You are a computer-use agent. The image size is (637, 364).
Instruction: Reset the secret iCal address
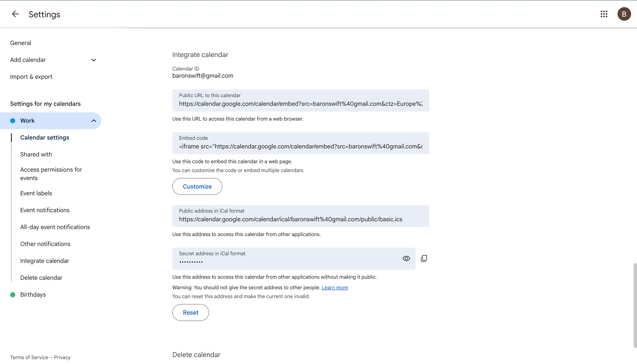pyautogui.click(x=191, y=312)
